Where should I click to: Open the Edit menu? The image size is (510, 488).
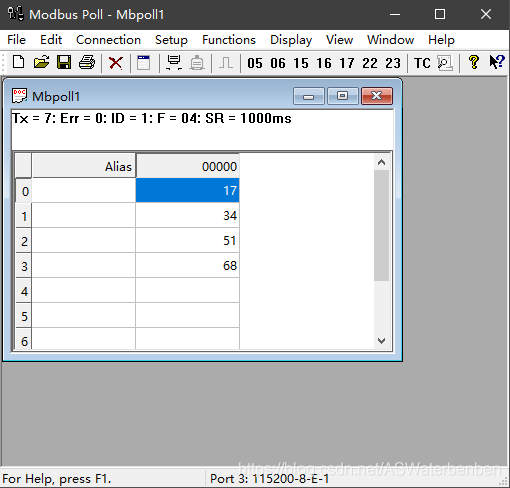point(51,40)
